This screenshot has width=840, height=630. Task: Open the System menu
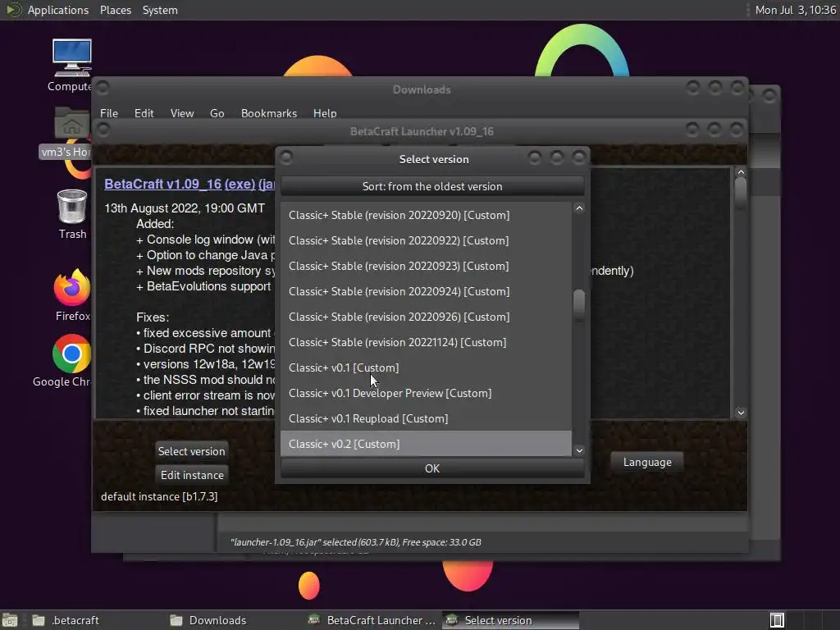click(160, 10)
